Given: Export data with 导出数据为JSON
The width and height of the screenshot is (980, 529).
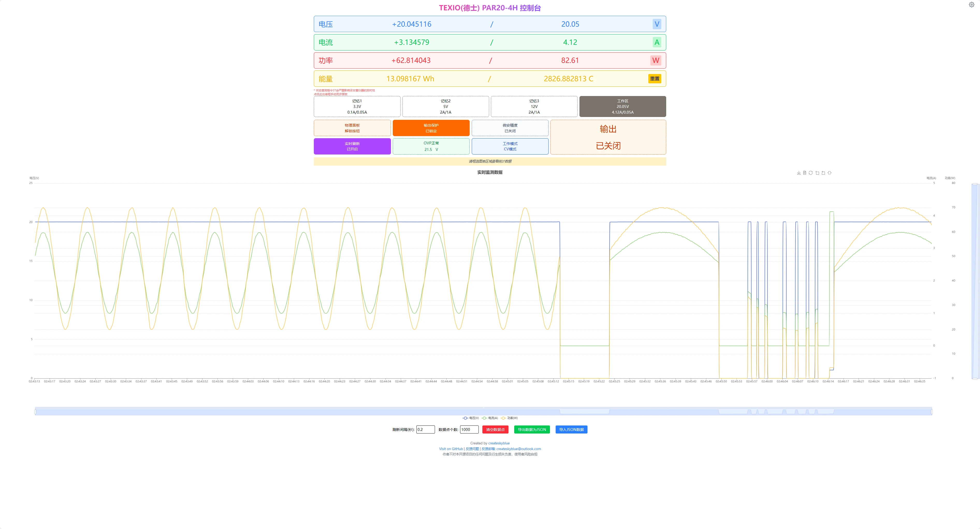Looking at the screenshot, I should pos(532,430).
